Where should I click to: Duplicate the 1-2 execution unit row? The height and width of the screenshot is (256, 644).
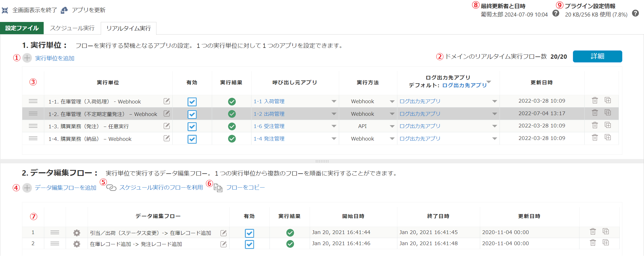click(x=608, y=113)
